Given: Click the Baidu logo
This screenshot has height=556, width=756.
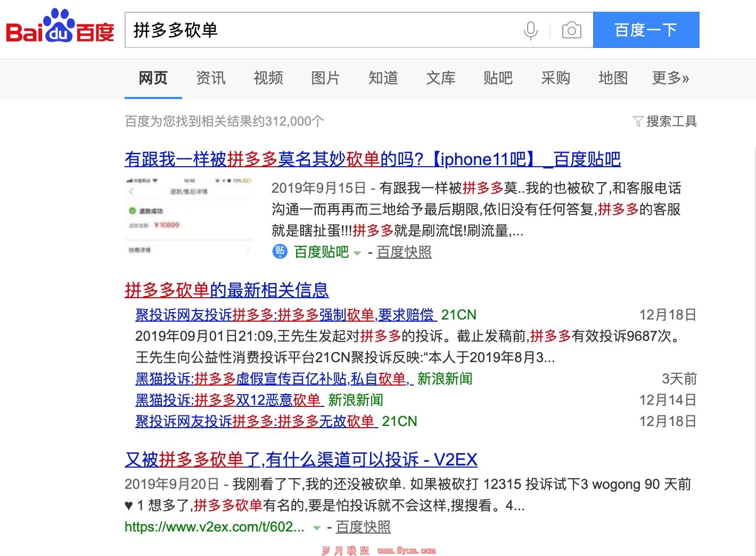Looking at the screenshot, I should [60, 27].
